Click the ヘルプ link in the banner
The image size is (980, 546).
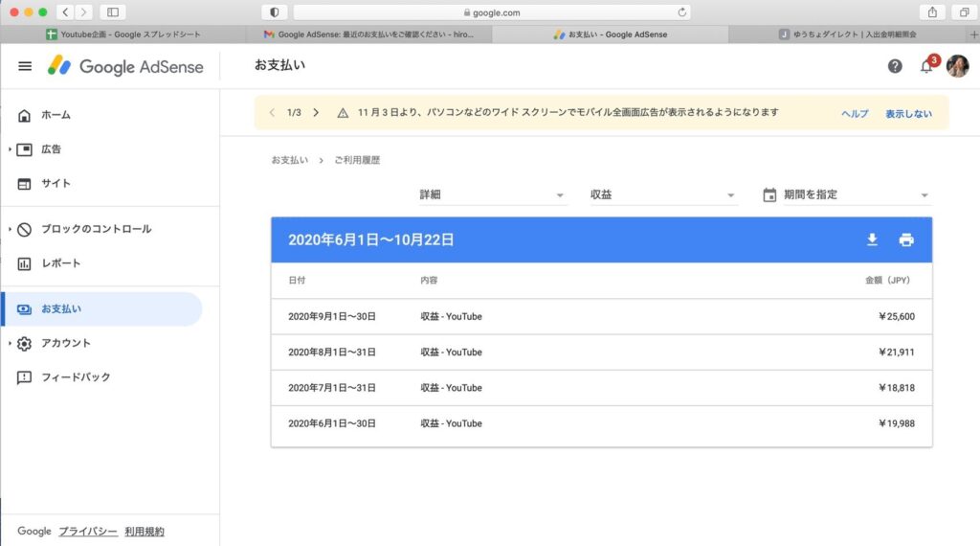[855, 114]
